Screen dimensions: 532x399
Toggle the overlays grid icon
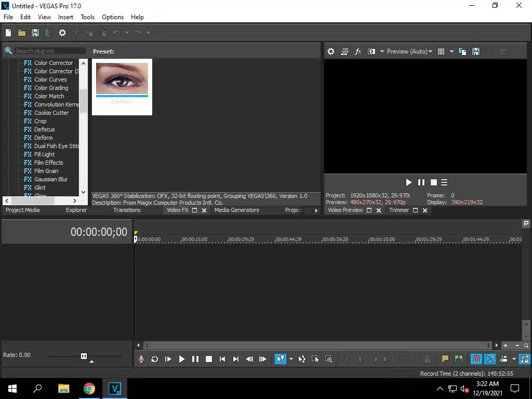441,51
